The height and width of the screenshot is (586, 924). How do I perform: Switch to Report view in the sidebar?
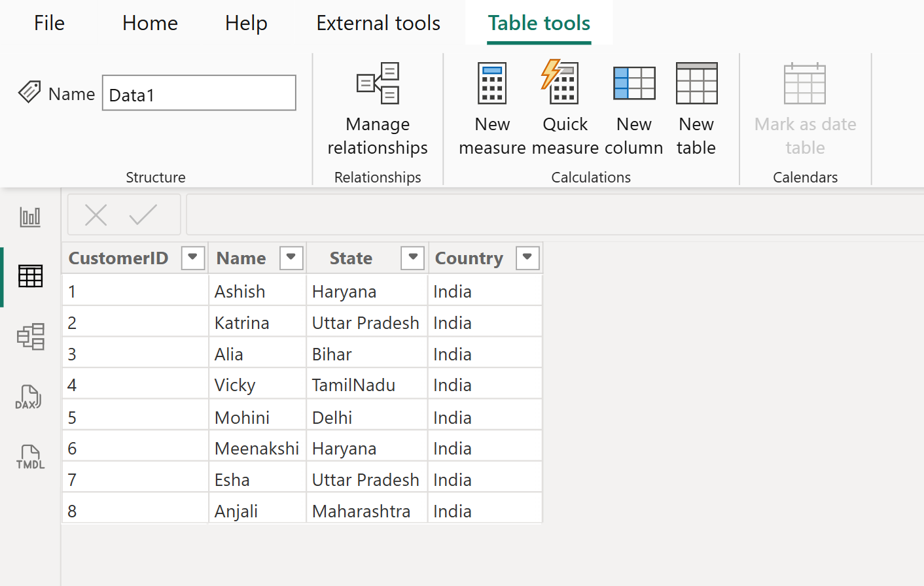pyautogui.click(x=29, y=216)
